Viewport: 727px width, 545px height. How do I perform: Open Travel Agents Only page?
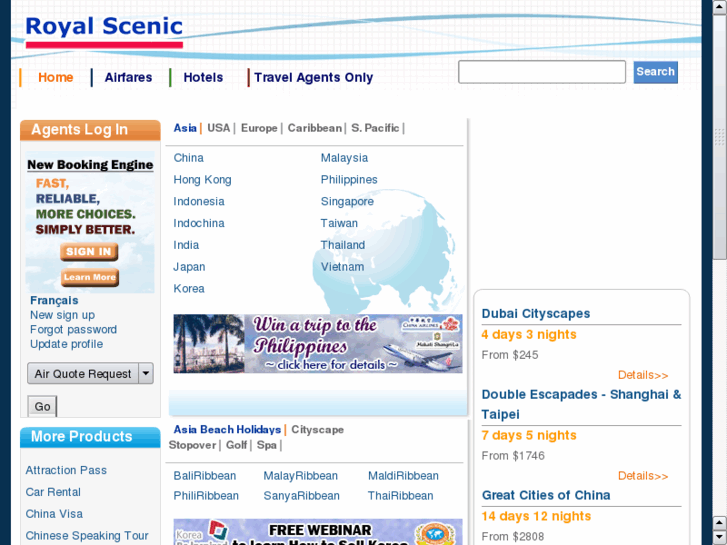[313, 77]
